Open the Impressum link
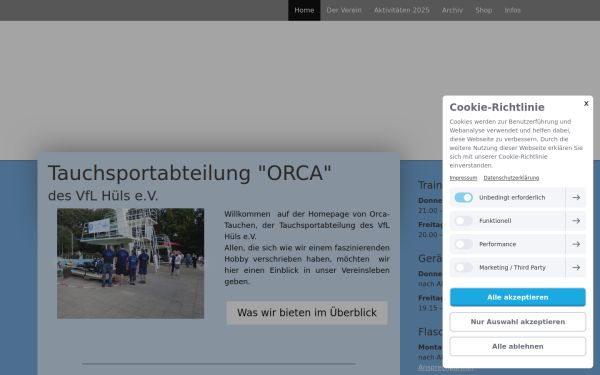 463,178
